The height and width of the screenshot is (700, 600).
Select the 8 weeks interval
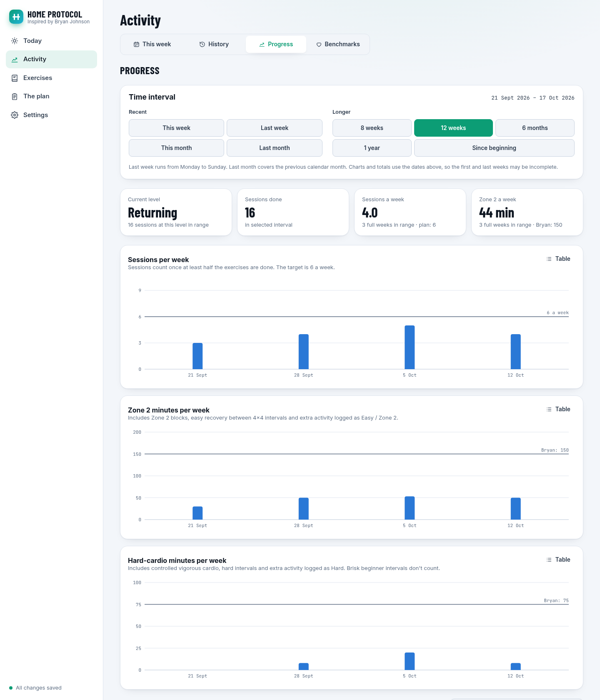(372, 128)
